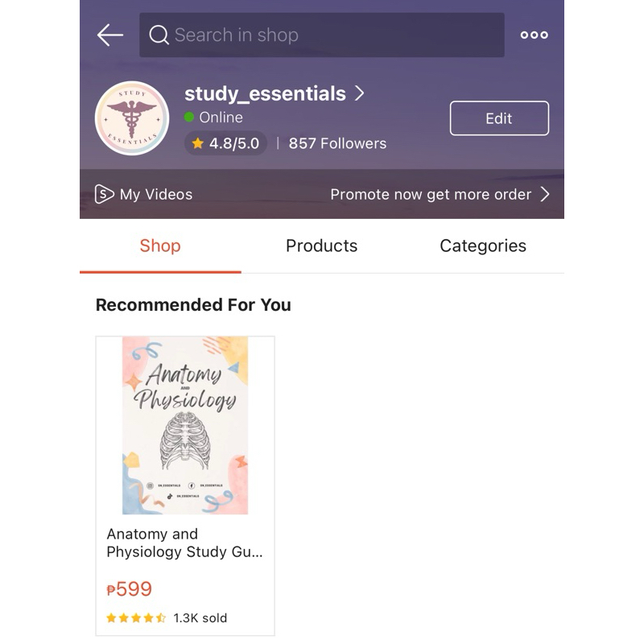
Task: Select the Shop tab
Action: click(160, 246)
